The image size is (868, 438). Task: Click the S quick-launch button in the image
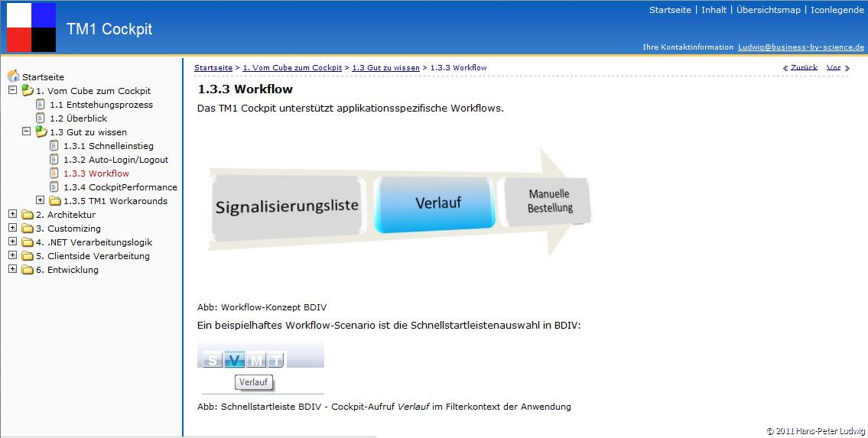(213, 361)
